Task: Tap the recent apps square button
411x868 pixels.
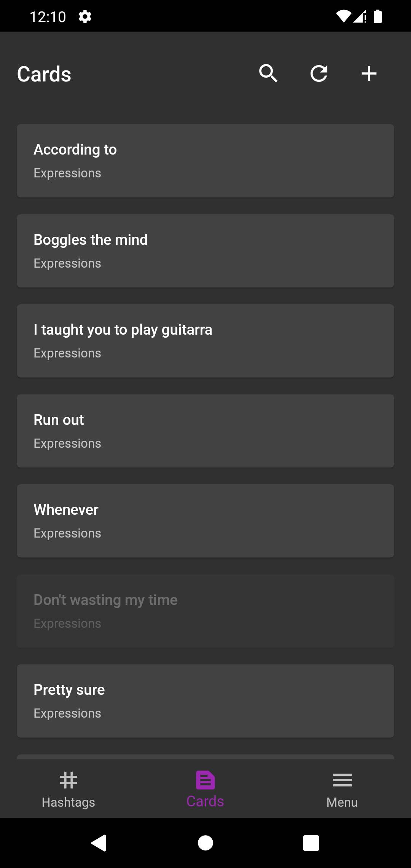Action: pyautogui.click(x=311, y=843)
